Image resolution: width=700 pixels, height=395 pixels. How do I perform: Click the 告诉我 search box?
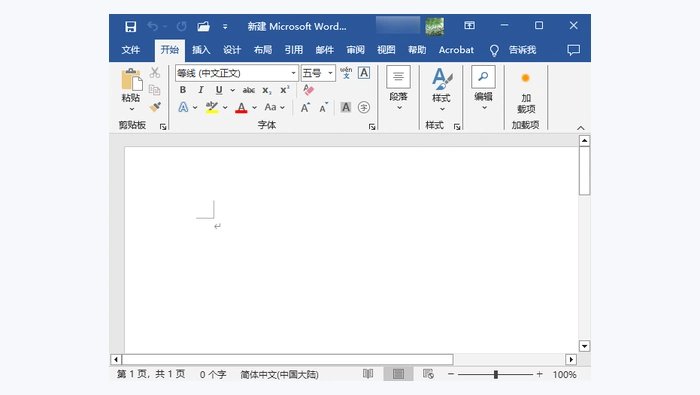click(x=522, y=50)
